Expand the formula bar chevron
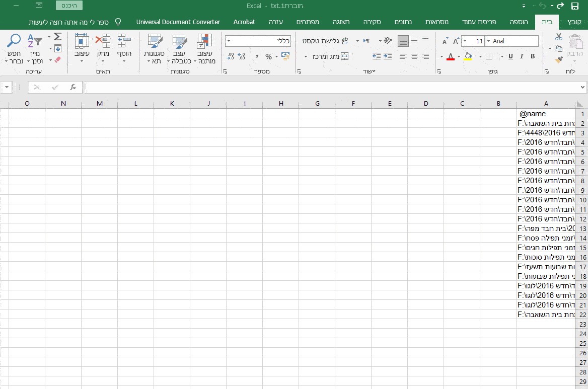The height and width of the screenshot is (389, 588). [582, 87]
